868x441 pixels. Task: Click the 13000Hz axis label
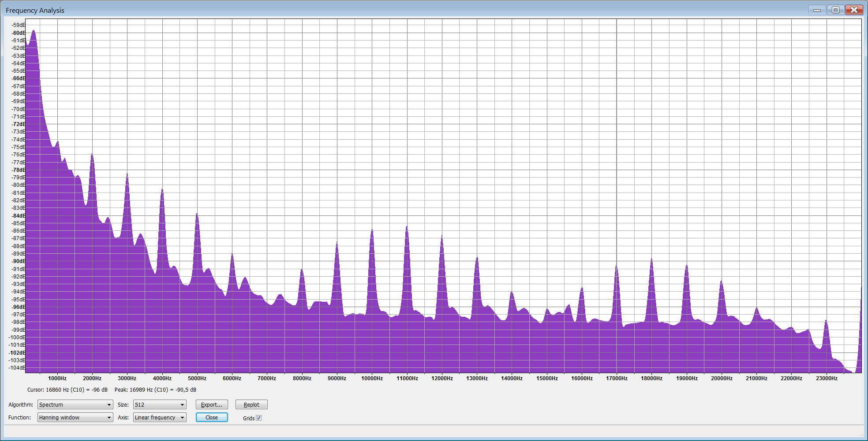(477, 378)
